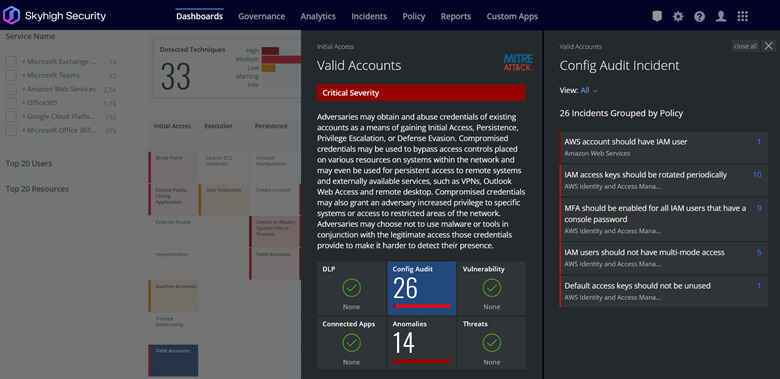Open the Reports menu
Image resolution: width=780 pixels, height=379 pixels.
pos(456,16)
